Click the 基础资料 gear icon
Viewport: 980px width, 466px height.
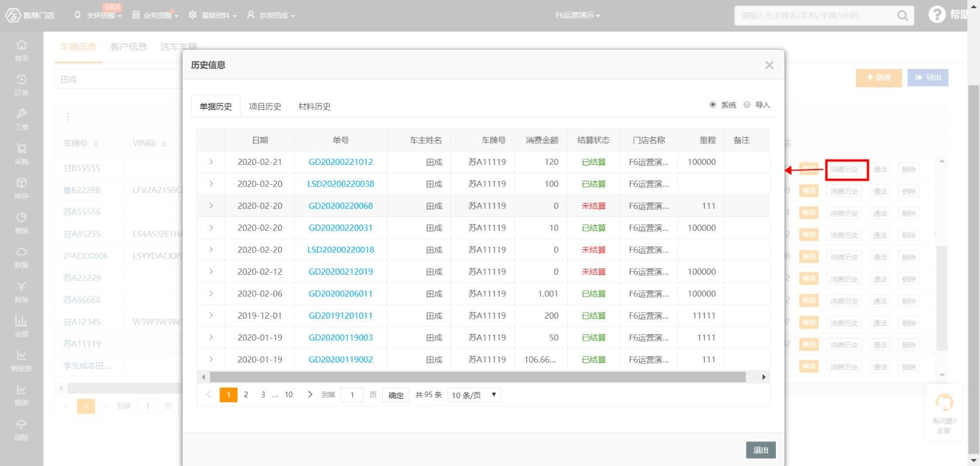point(192,15)
